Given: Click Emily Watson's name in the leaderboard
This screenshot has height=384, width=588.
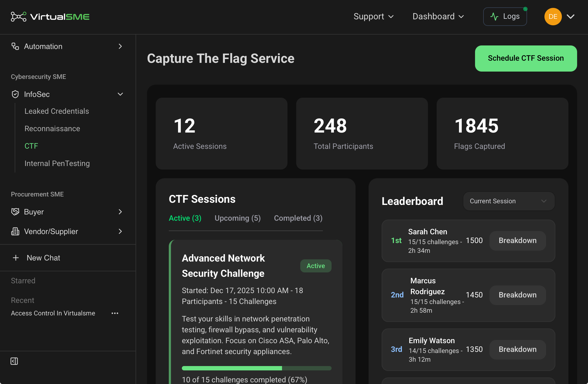Looking at the screenshot, I should coord(432,340).
